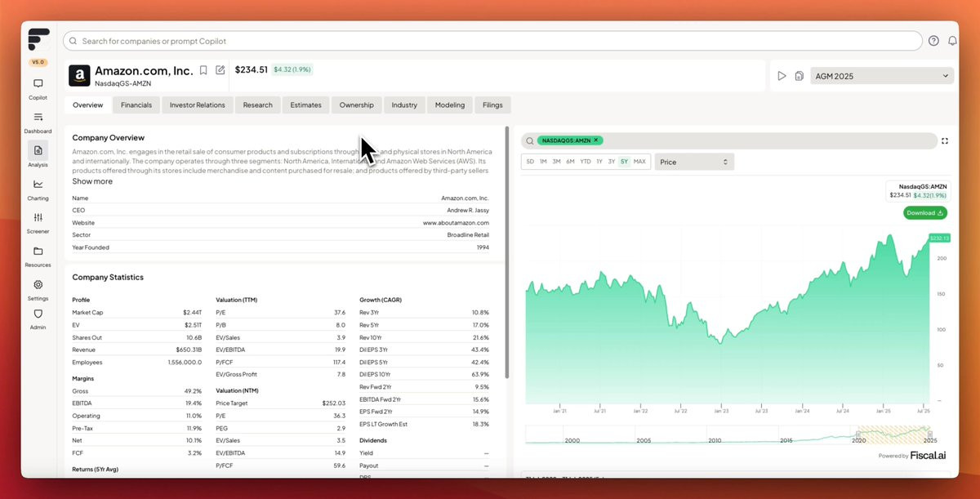Click the Price Target $252.03 value

click(x=334, y=403)
